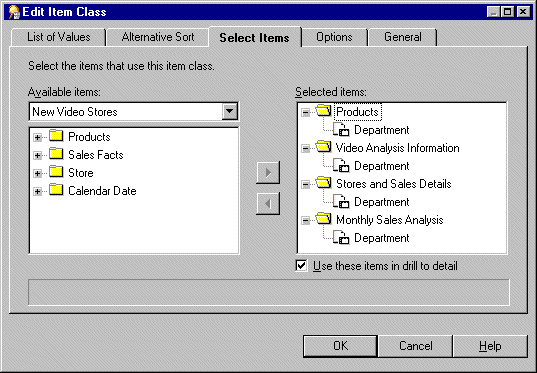This screenshot has height=373, width=537.
Task: Click the Store folder icon in Available items
Action: coord(56,172)
